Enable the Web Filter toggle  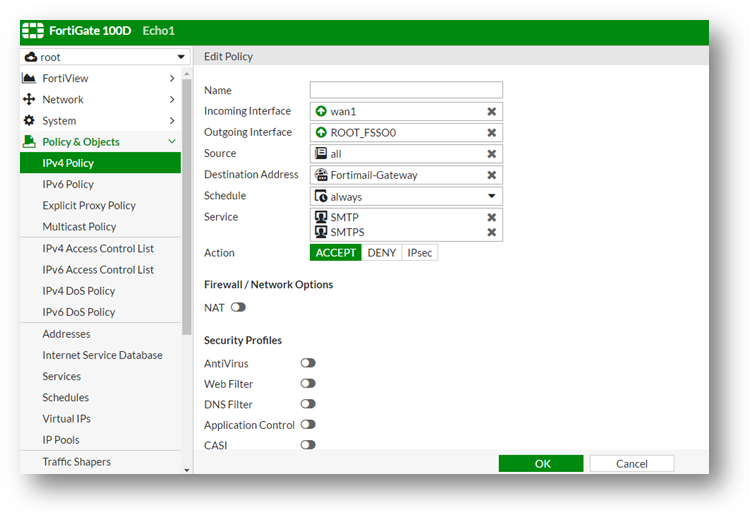308,383
